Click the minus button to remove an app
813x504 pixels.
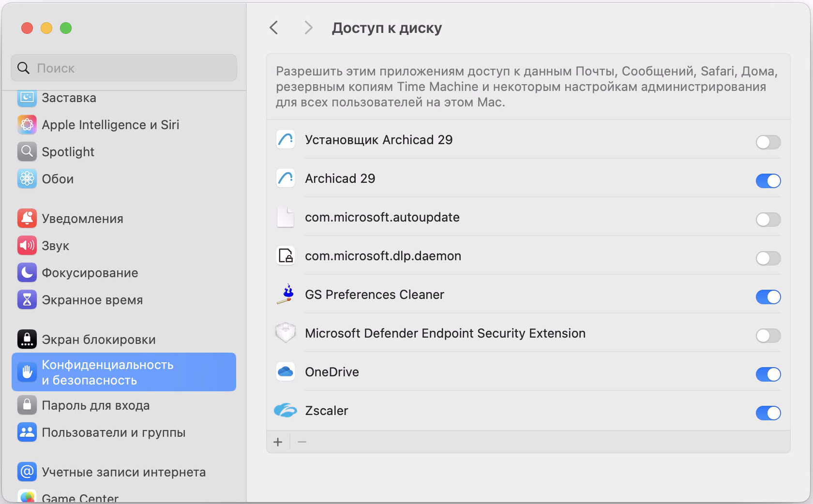302,442
